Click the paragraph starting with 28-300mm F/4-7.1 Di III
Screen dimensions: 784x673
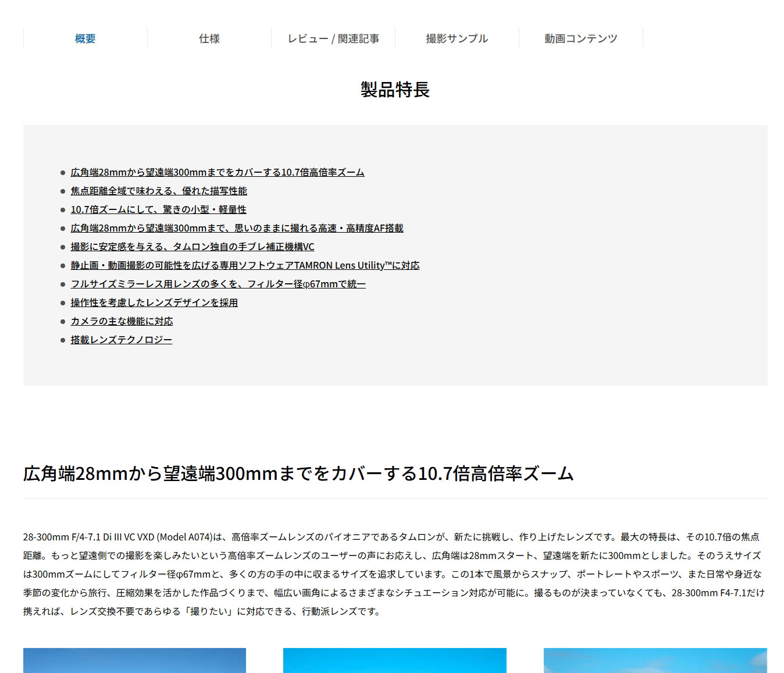click(x=395, y=574)
